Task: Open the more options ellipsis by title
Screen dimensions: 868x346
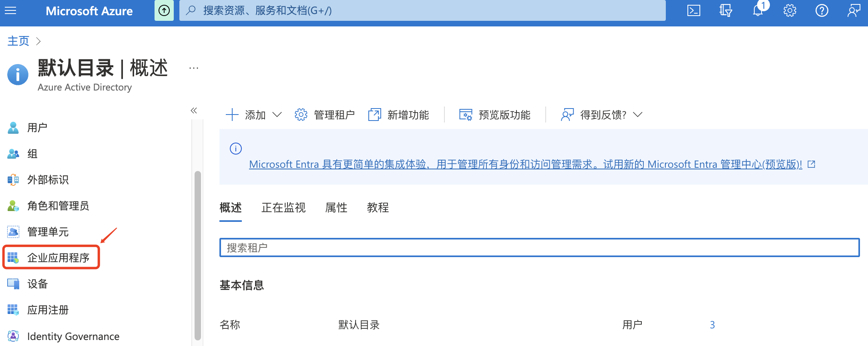Action: tap(194, 68)
